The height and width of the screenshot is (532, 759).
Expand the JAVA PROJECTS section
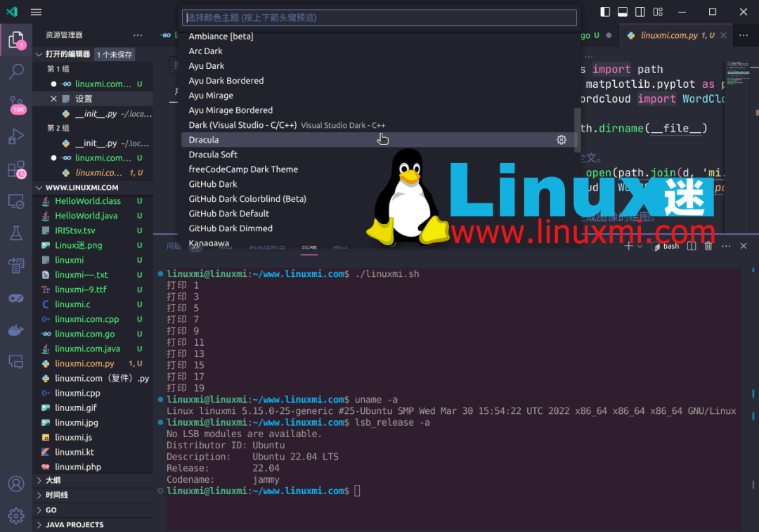93,525
